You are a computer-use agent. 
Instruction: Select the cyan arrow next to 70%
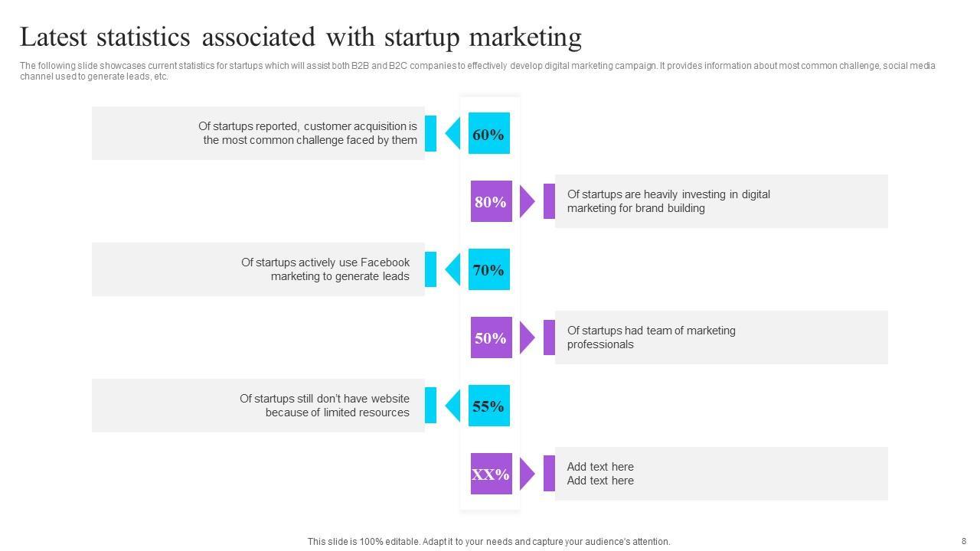pyautogui.click(x=452, y=269)
